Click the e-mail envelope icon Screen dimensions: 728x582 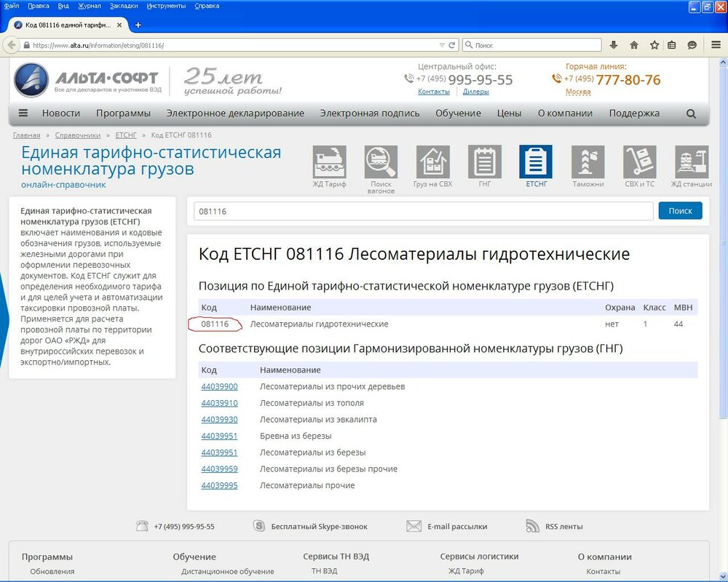tap(414, 526)
